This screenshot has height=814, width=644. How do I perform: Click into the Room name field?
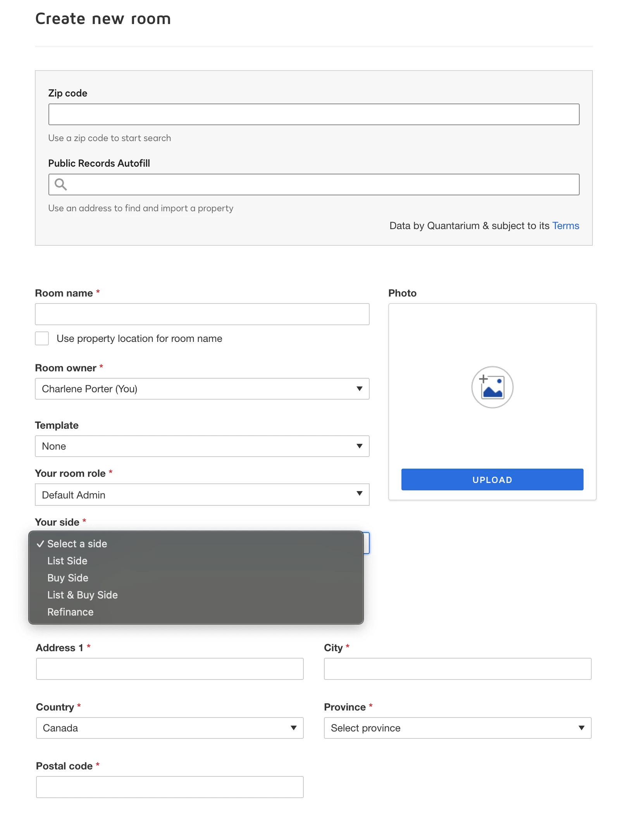point(202,314)
